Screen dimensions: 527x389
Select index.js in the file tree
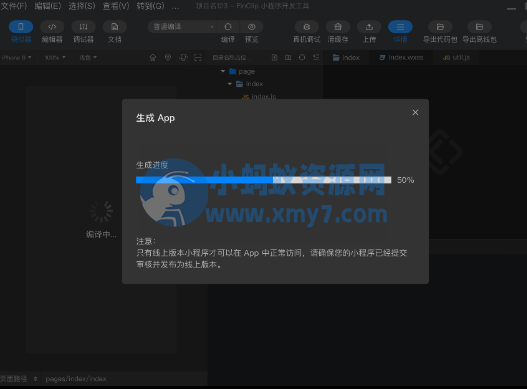[259, 97]
